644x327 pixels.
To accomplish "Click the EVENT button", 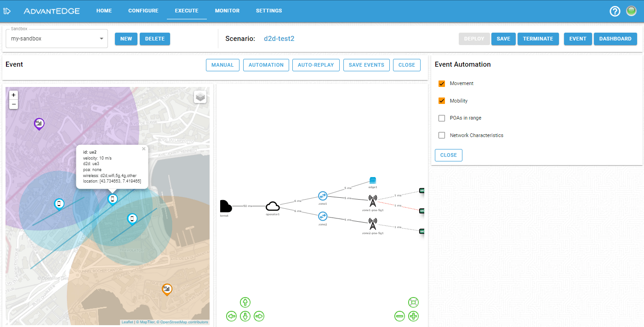I will 578,39.
